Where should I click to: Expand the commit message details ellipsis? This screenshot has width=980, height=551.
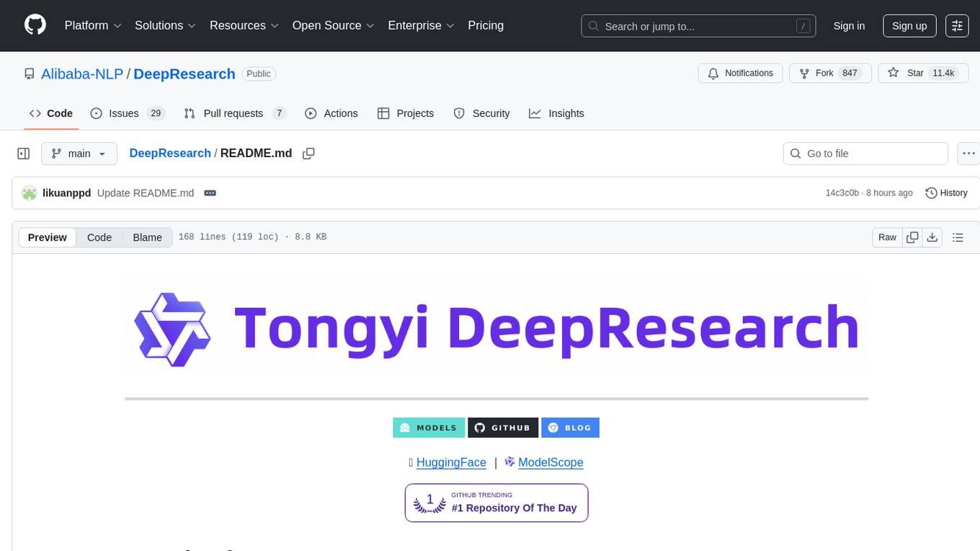pos(210,193)
